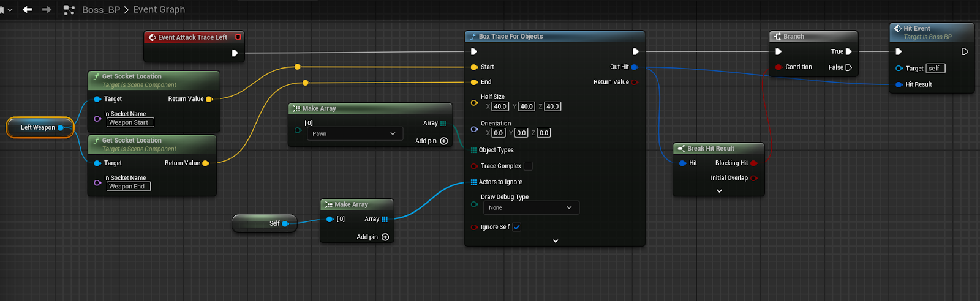Expand Break Hit Result node
This screenshot has width=980, height=301.
[x=719, y=191]
